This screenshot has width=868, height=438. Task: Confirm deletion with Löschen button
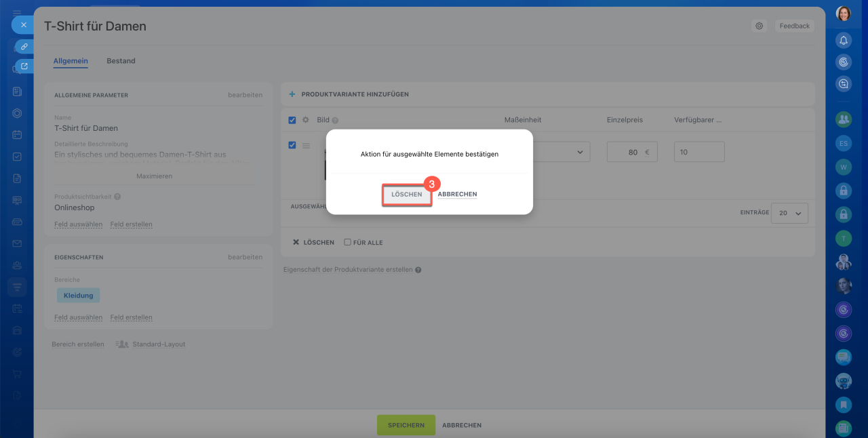click(407, 195)
